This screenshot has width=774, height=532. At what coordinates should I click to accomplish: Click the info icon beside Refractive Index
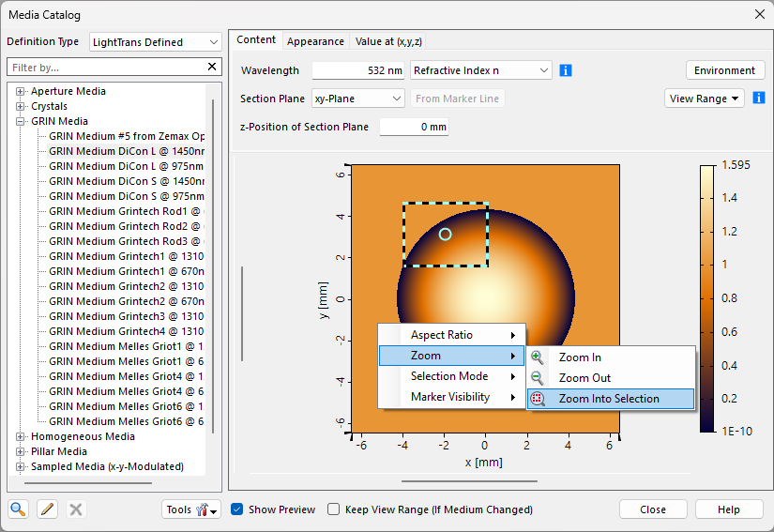click(566, 70)
